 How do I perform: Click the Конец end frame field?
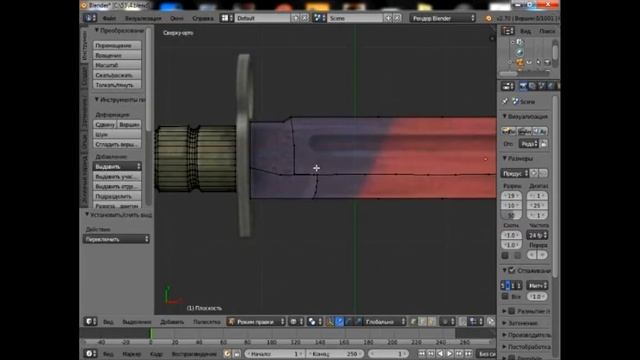point(334,354)
